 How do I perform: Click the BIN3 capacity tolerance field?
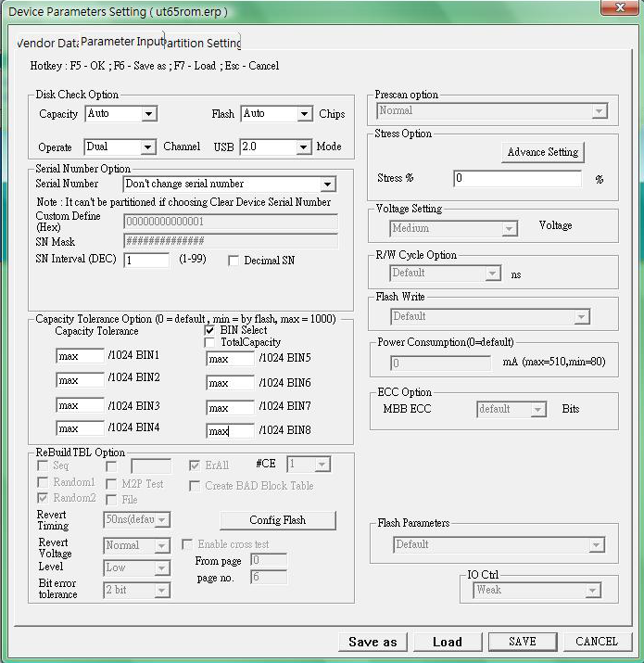pyautogui.click(x=80, y=405)
